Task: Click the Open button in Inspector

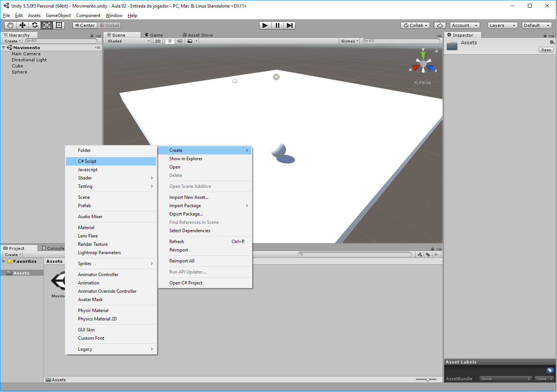Action: click(x=546, y=50)
